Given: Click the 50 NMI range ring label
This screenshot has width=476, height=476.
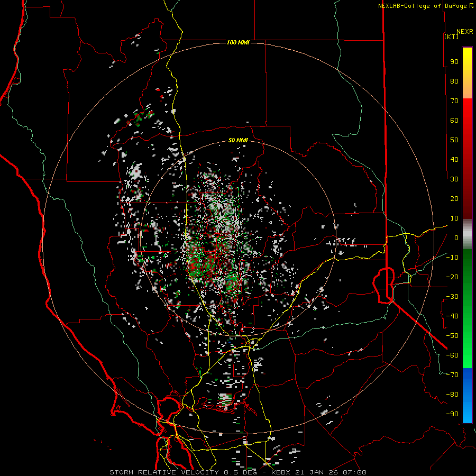Looking at the screenshot, I should 238,140.
